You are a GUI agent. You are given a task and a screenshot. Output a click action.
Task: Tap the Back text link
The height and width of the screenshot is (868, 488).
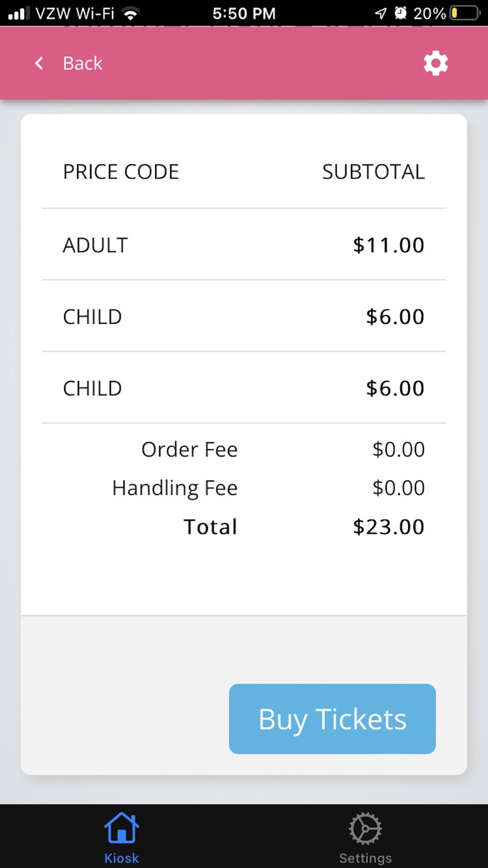pos(82,63)
